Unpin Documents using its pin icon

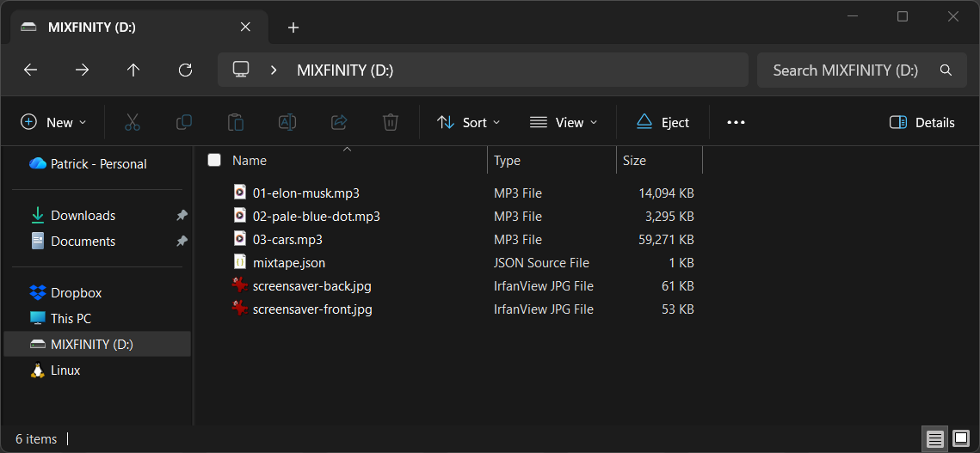pyautogui.click(x=182, y=242)
